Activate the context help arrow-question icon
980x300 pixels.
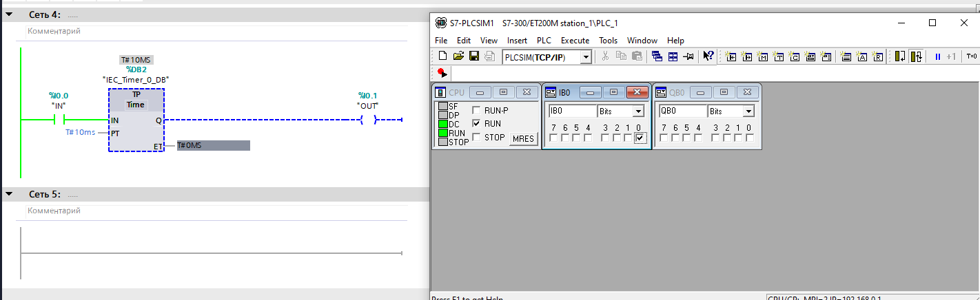[708, 56]
